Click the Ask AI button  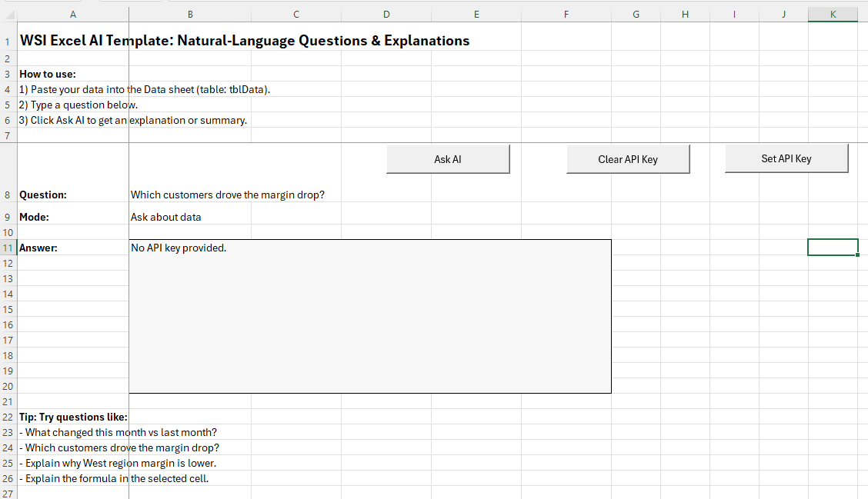click(x=448, y=159)
